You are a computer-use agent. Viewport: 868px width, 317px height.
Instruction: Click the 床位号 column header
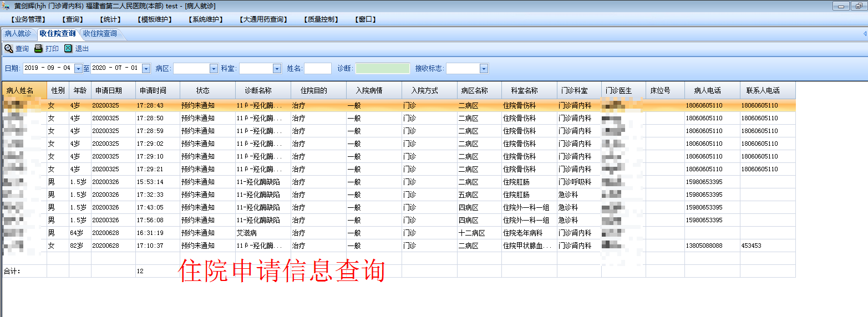tap(665, 90)
